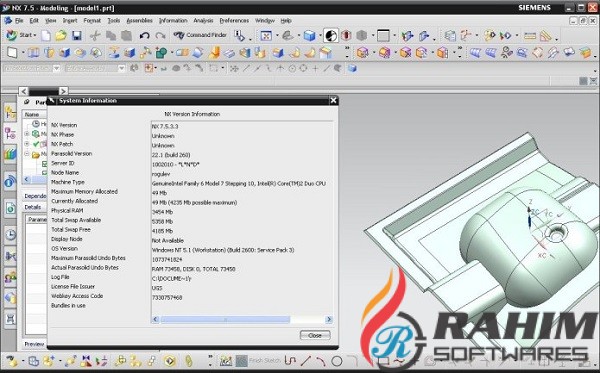Click the Profile curve tool in bottom toolbar
Viewport: 600px width, 373px height.
pos(290,361)
